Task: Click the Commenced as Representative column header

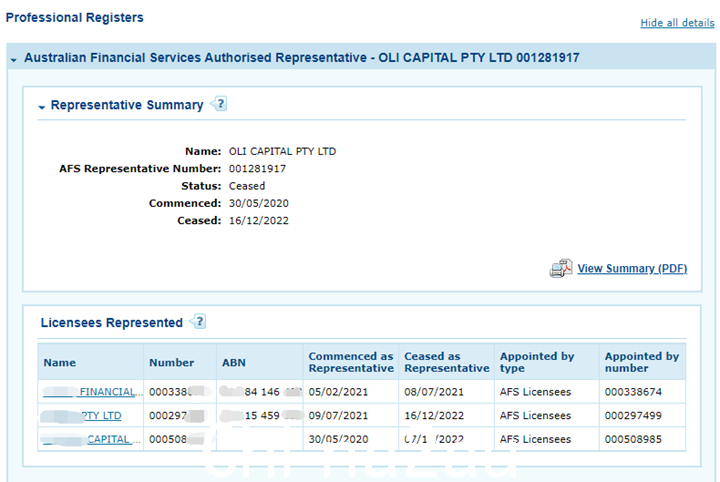Action: [x=351, y=362]
